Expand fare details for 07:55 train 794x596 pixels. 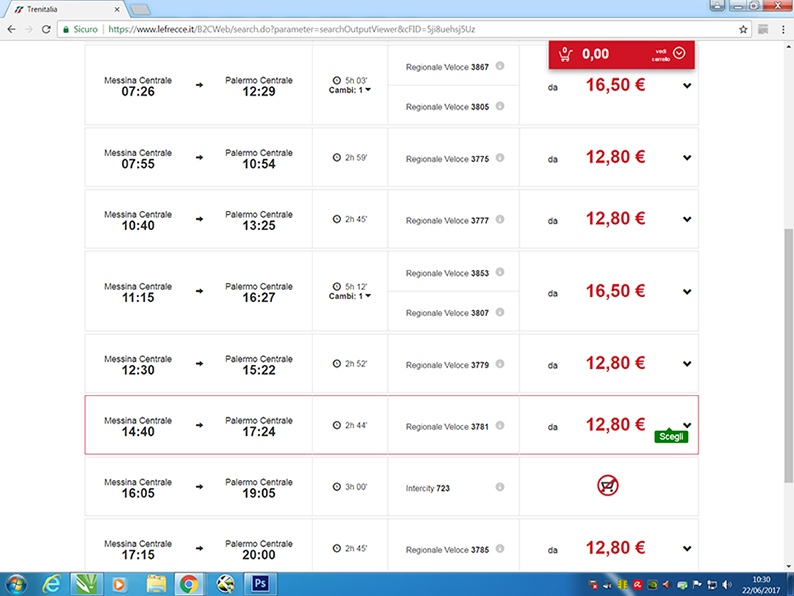687,158
